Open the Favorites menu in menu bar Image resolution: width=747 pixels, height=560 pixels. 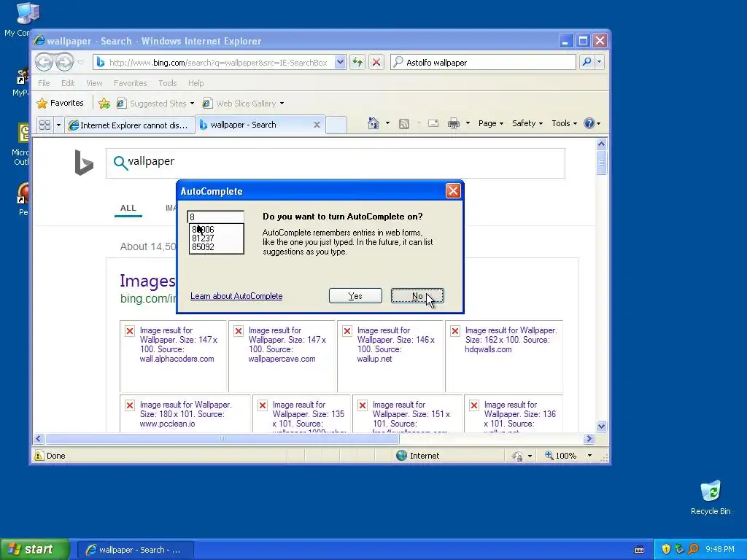pyautogui.click(x=131, y=83)
